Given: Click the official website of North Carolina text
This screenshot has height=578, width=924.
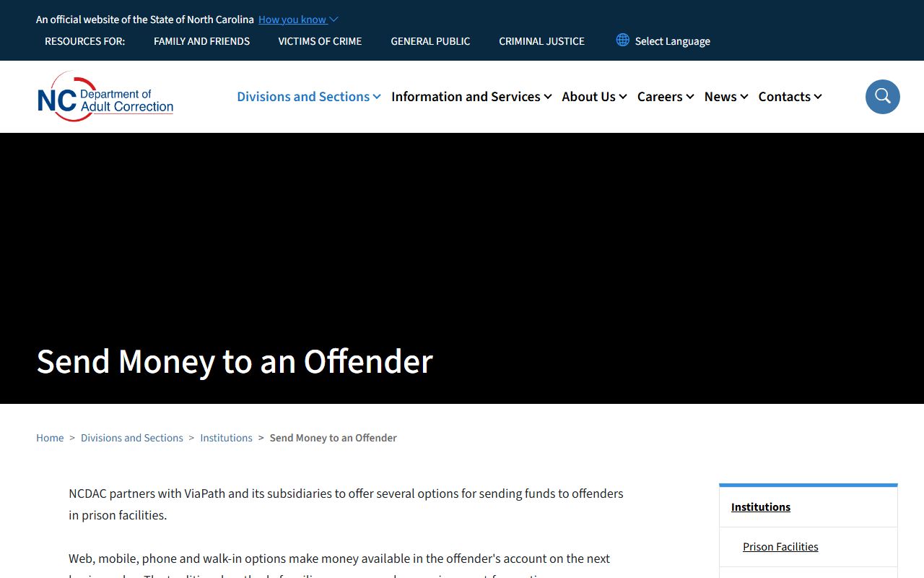Looking at the screenshot, I should 145,20.
